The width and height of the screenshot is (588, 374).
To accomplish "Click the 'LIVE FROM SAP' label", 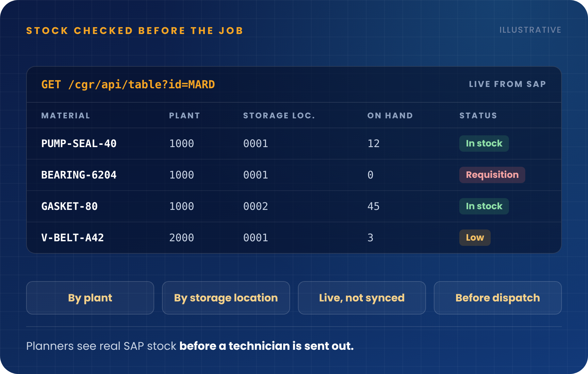I will click(x=507, y=84).
